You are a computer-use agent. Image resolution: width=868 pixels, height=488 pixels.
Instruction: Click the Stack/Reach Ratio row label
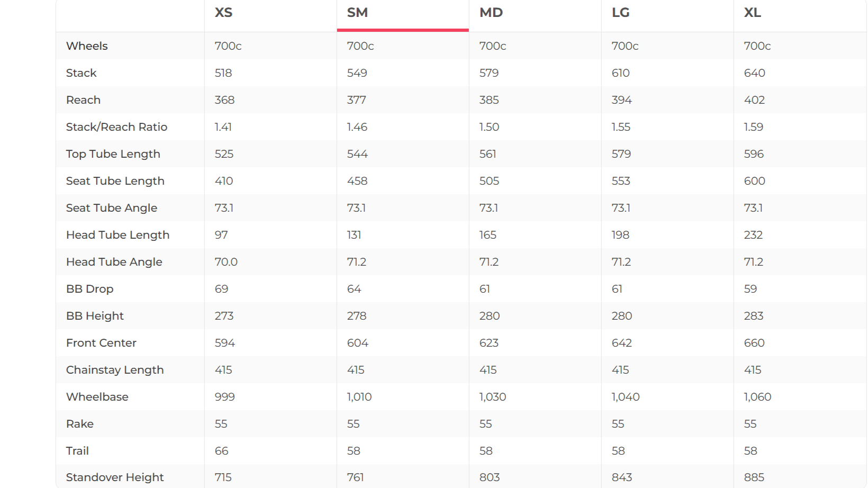pyautogui.click(x=116, y=127)
